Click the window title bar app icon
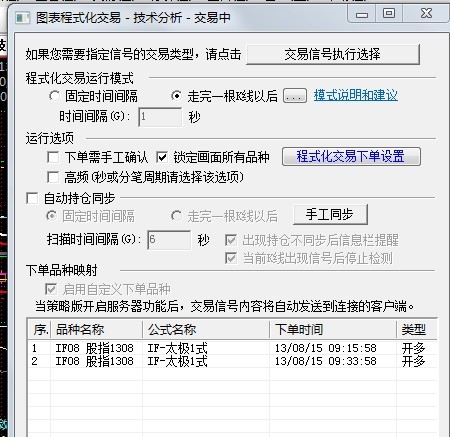The image size is (450, 437). click(x=22, y=18)
